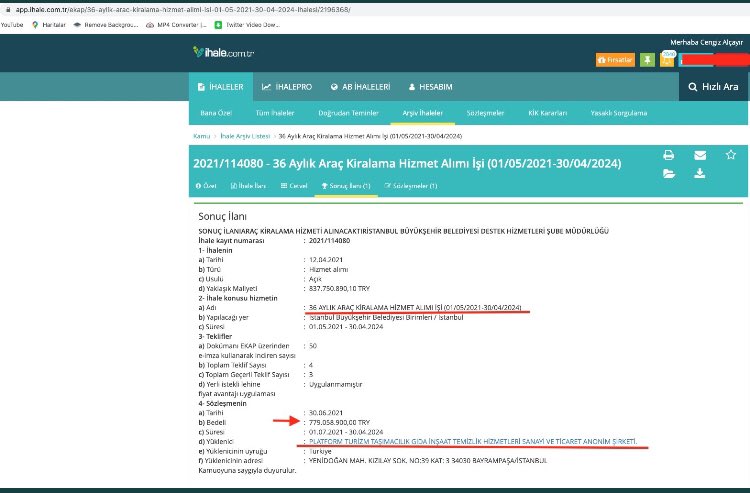Open the YouTube bookmark
Screen dimensions: 750x493
pyautogui.click(x=12, y=25)
